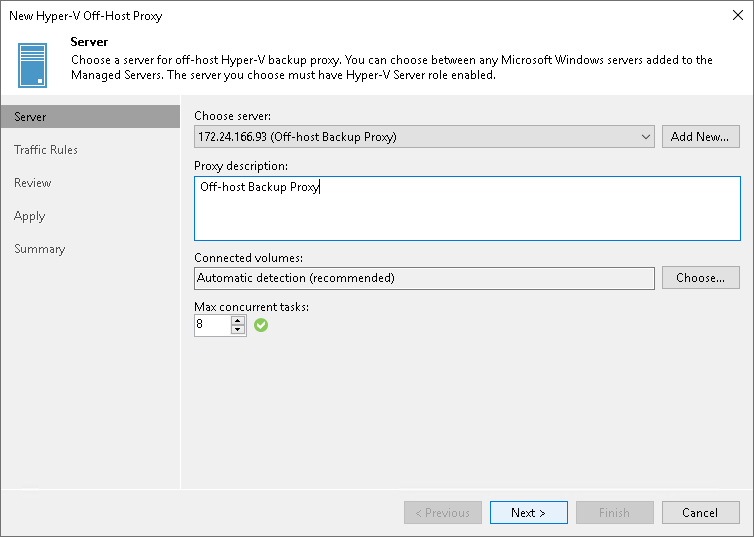
Task: Click the < Previous button
Action: point(442,513)
